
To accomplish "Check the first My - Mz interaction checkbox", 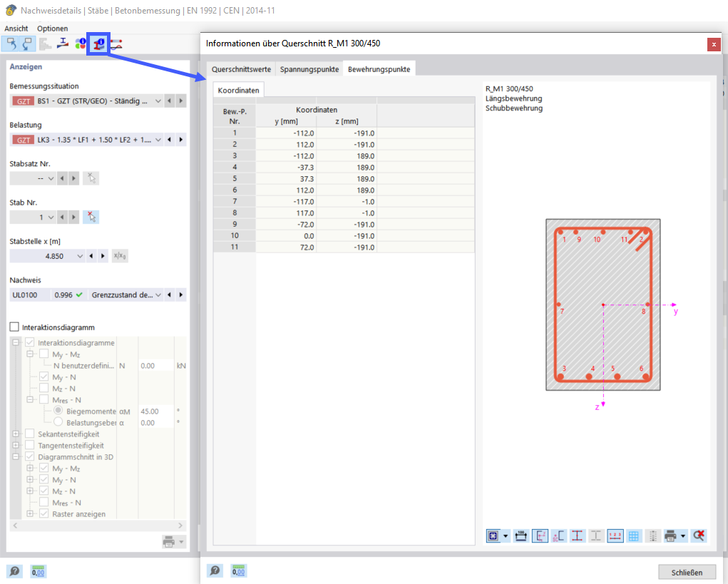I will (44, 354).
